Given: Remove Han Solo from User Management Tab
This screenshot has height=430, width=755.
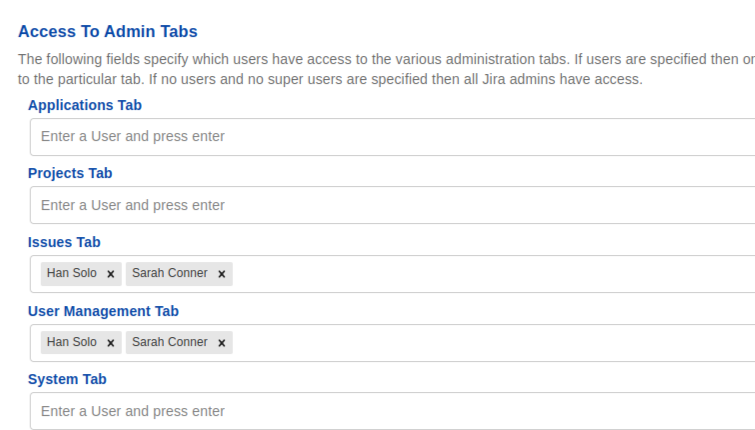Looking at the screenshot, I should tap(111, 343).
